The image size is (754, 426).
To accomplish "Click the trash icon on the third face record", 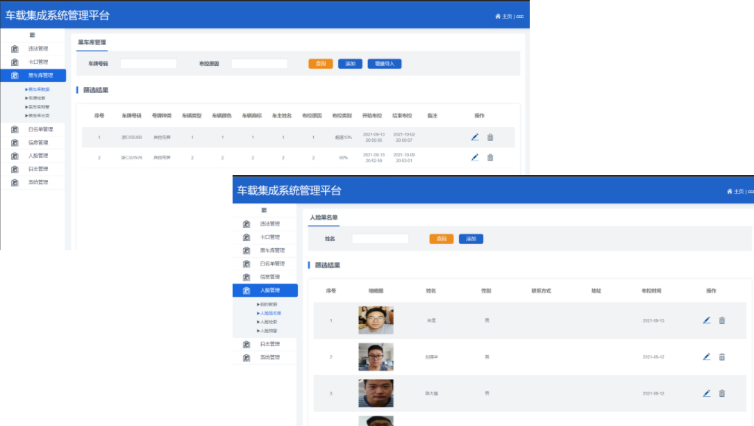I will [721, 393].
